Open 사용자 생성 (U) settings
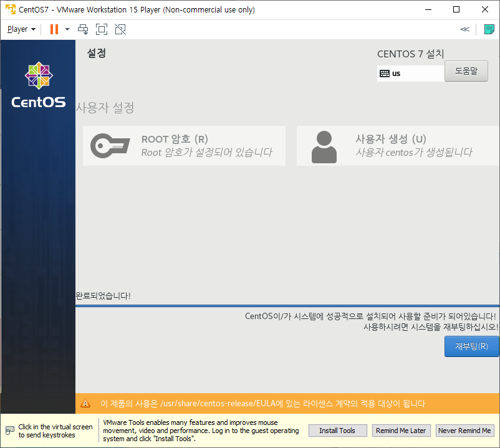This screenshot has height=448, width=500. pos(398,146)
